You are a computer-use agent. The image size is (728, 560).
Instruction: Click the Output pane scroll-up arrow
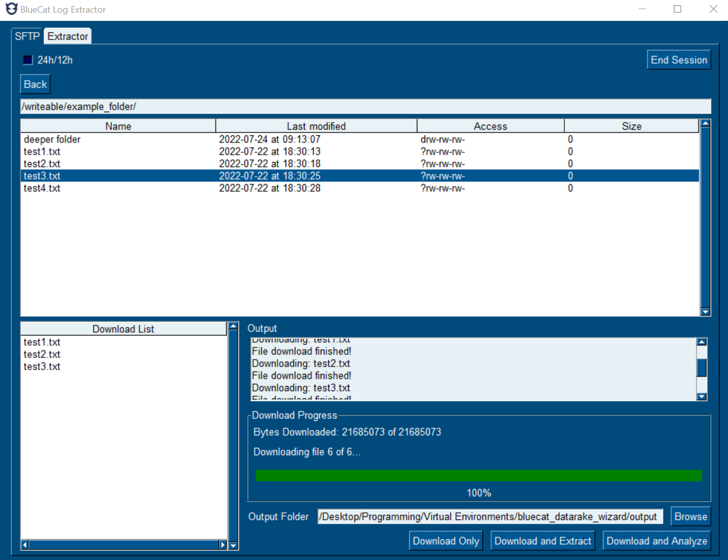702,341
